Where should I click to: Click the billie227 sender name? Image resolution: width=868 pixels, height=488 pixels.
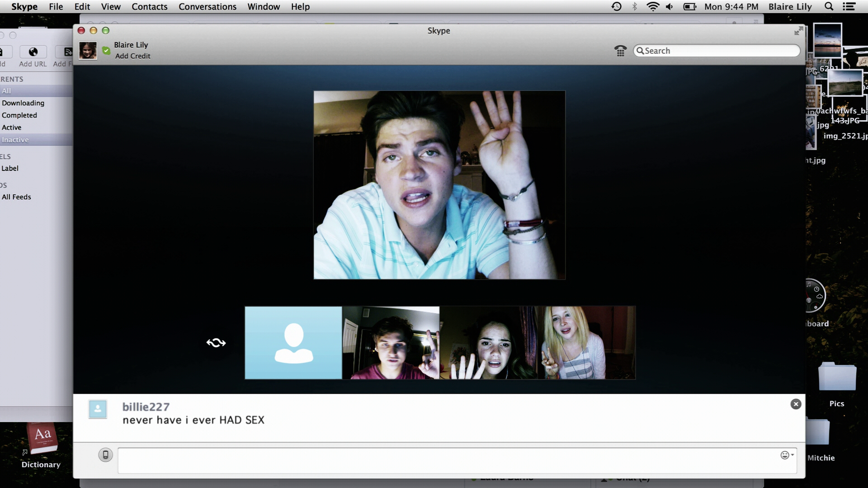pos(146,407)
